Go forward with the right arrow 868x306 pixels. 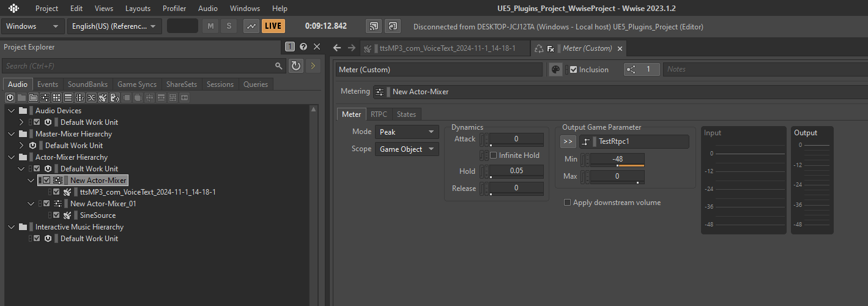click(351, 48)
